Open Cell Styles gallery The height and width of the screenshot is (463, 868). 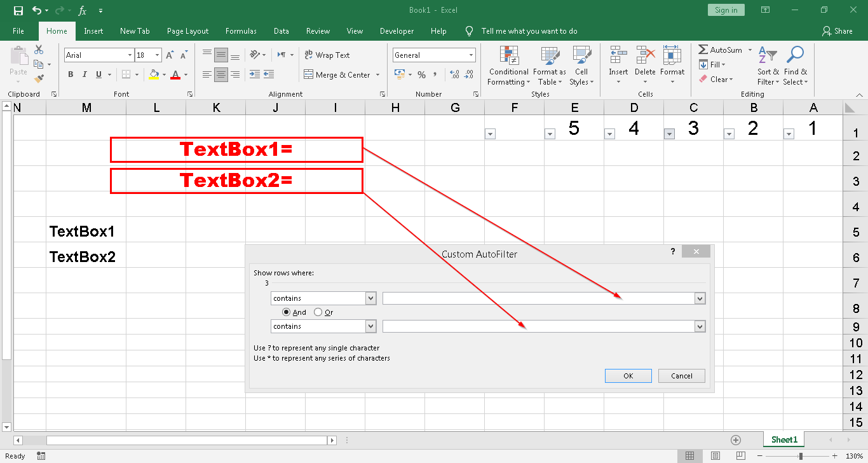coord(581,66)
